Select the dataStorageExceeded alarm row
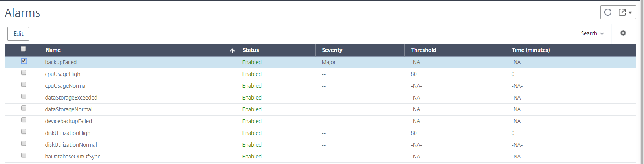Screen dimensions: 644x164 tap(320, 98)
